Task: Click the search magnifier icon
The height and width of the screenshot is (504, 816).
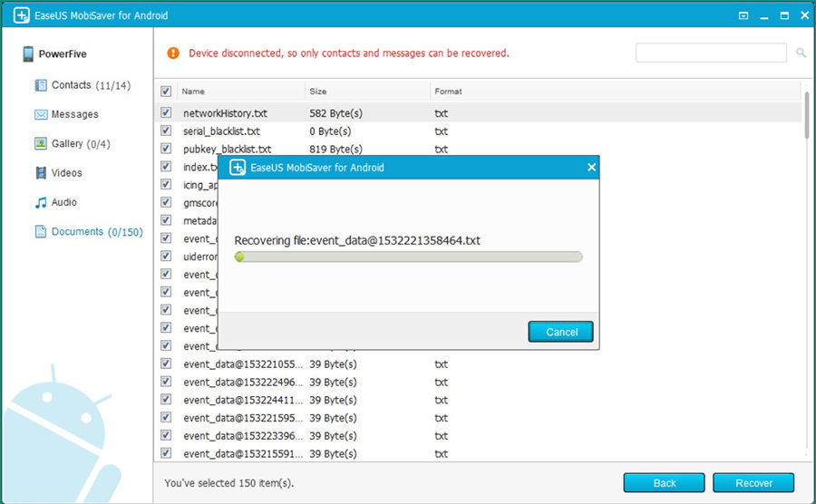Action: 801,53
